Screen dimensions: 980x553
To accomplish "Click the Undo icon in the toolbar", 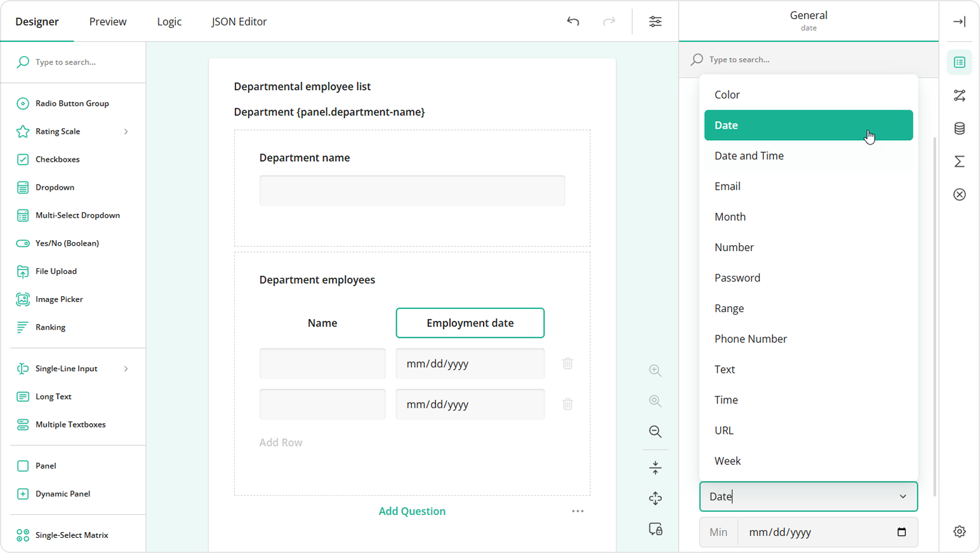I will point(573,21).
